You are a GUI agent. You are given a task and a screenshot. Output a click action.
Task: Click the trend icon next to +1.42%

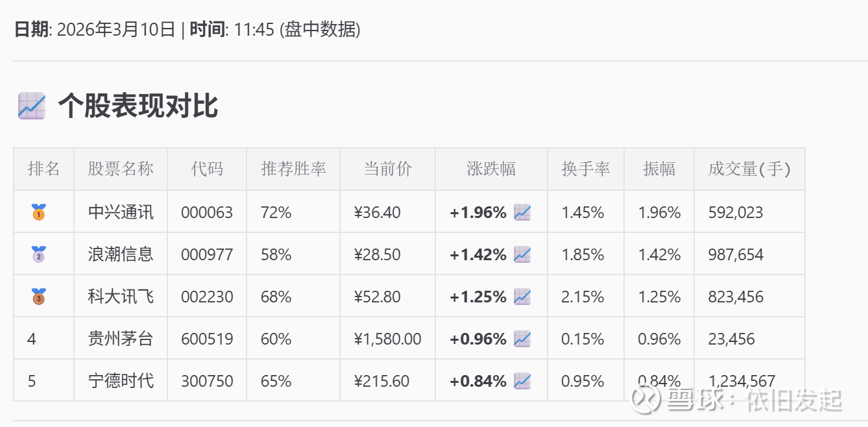pyautogui.click(x=522, y=254)
